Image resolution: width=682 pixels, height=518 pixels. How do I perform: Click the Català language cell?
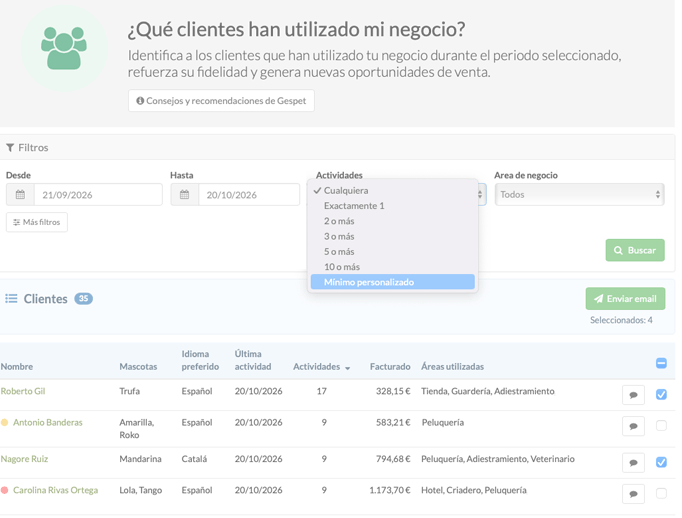tap(194, 459)
